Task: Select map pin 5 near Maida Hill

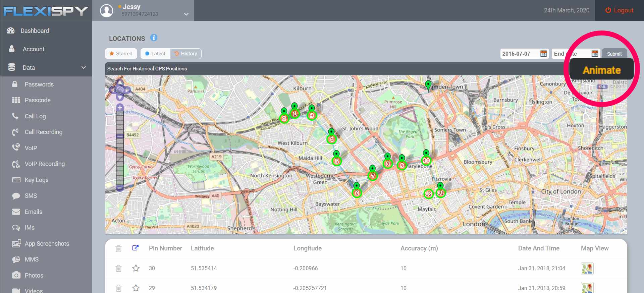Action: point(337,161)
